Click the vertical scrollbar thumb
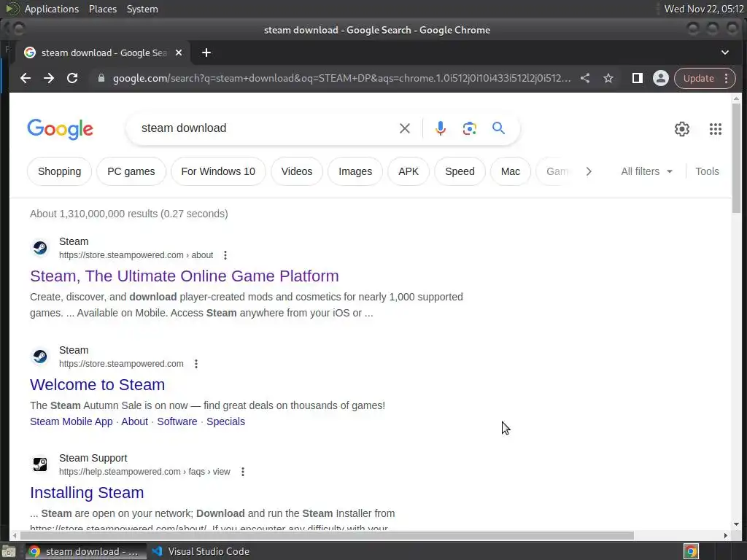 click(736, 158)
